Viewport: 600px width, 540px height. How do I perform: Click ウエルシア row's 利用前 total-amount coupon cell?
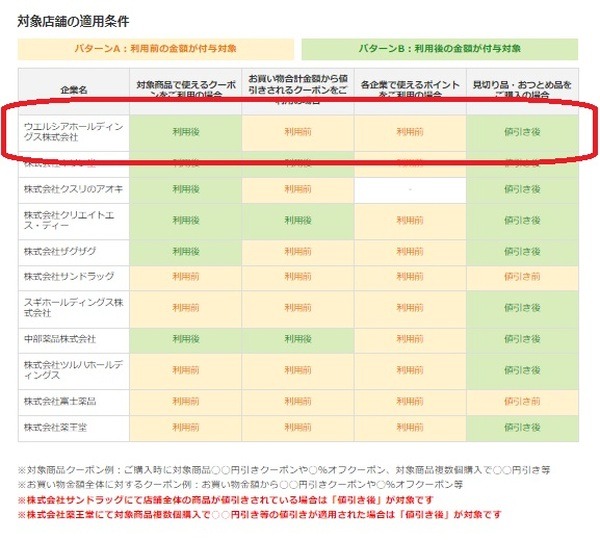(298, 132)
